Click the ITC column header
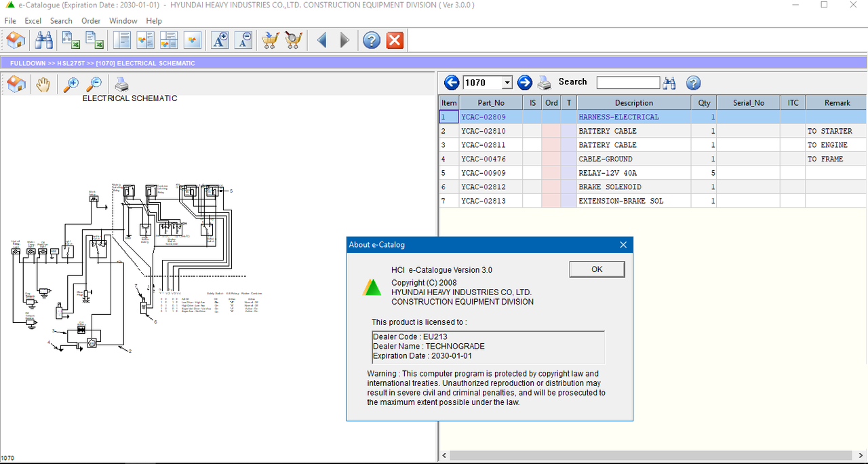 [x=793, y=103]
